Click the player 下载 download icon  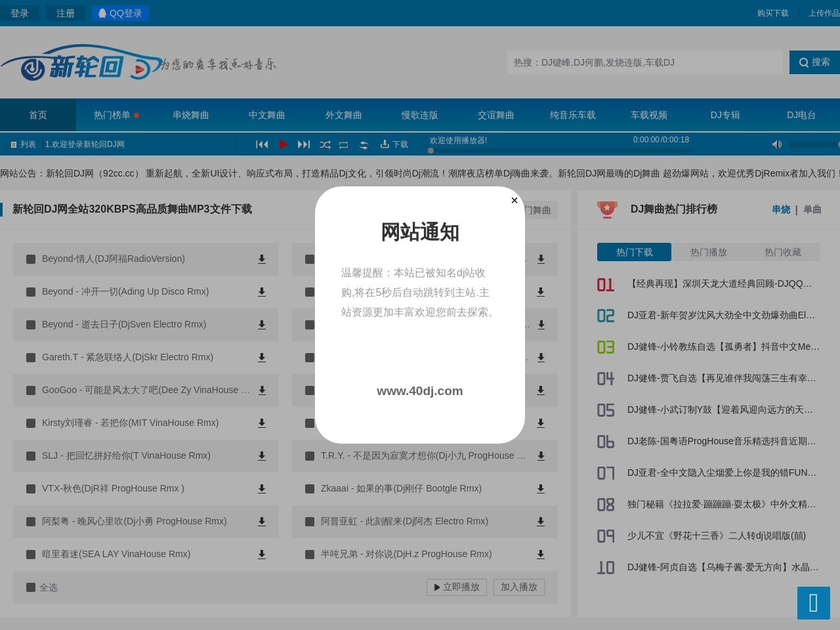(x=394, y=144)
